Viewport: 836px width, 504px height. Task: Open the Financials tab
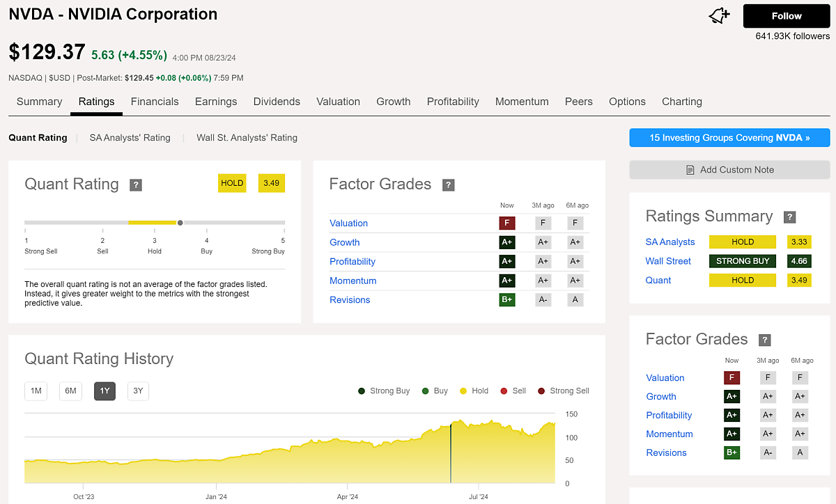click(155, 102)
